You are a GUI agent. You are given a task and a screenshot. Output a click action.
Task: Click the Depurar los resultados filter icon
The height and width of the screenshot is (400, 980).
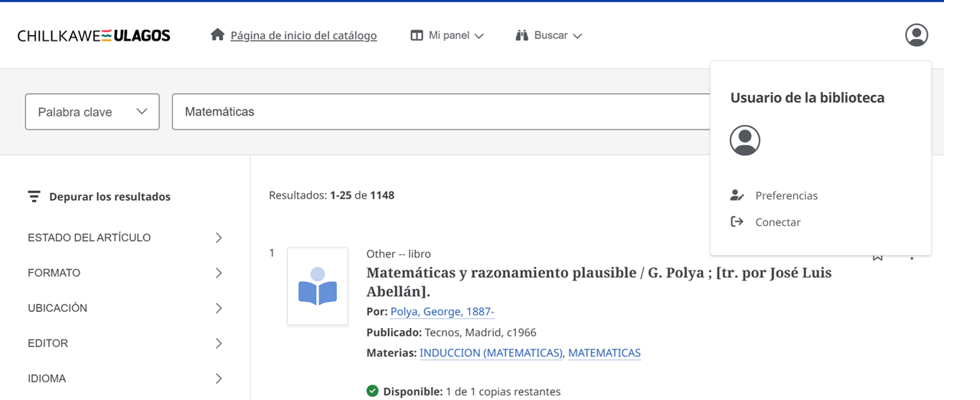[x=34, y=197]
